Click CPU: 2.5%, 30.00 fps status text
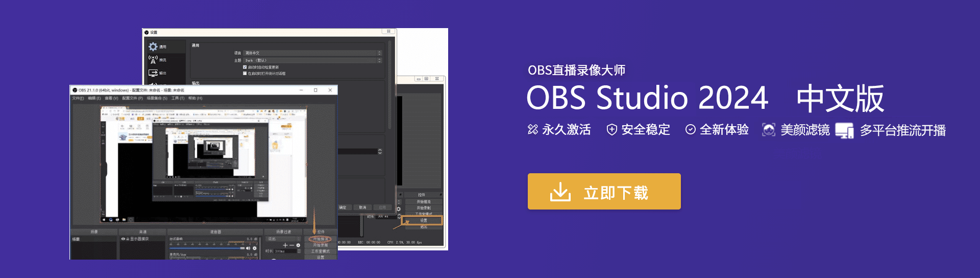This screenshot has height=278, width=980. tap(404, 242)
